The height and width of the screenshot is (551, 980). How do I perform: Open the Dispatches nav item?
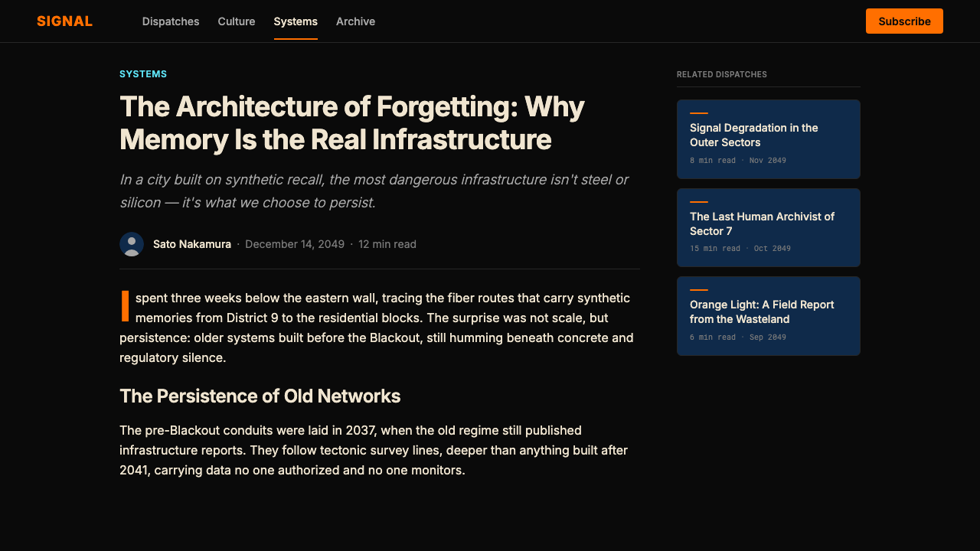click(171, 21)
